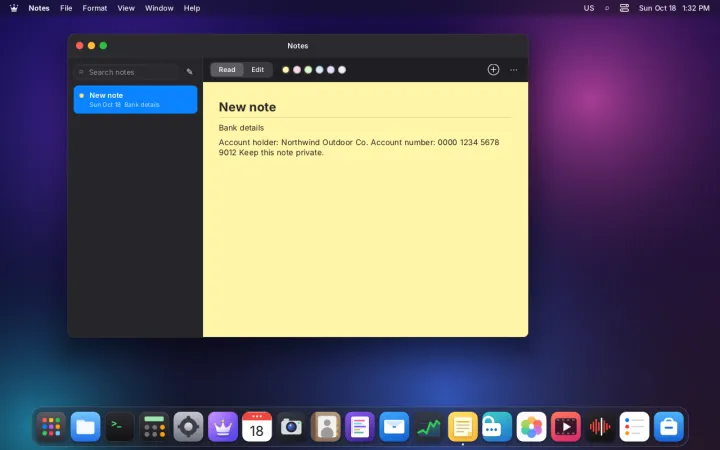Click the New note heading in the note
This screenshot has height=450, width=720.
tap(247, 107)
